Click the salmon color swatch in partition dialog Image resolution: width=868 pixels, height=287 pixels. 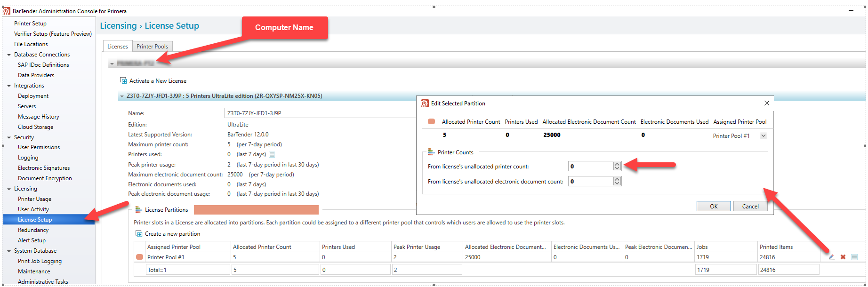click(x=431, y=121)
